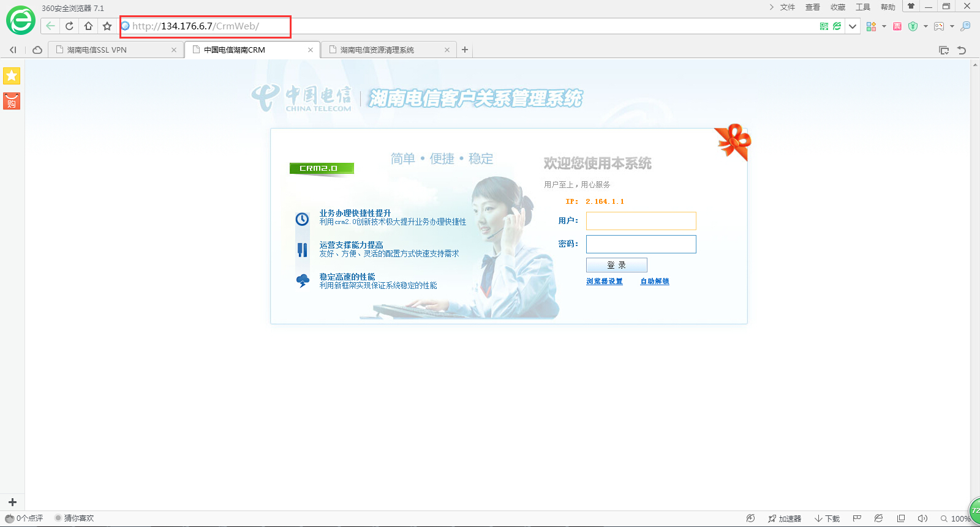The height and width of the screenshot is (527, 980).
Task: Expand the game controller dropdown arrow
Action: click(x=952, y=26)
